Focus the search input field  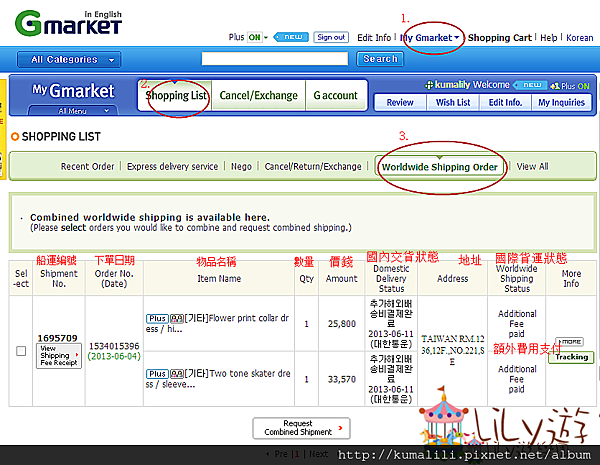coord(275,59)
